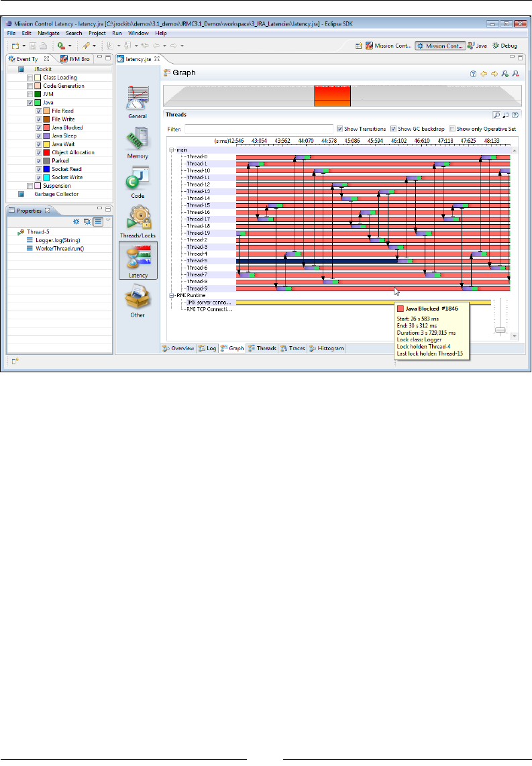Click the Save toolbar icon

coord(33,46)
